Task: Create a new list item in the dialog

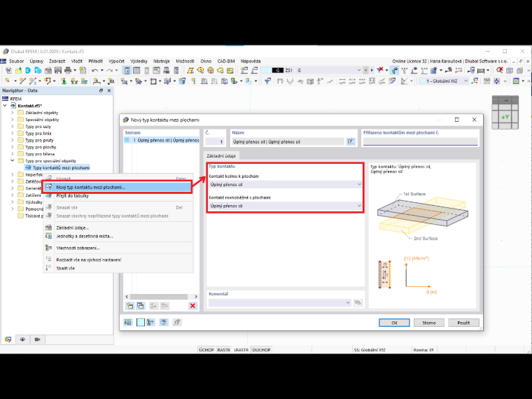Action: click(x=129, y=306)
